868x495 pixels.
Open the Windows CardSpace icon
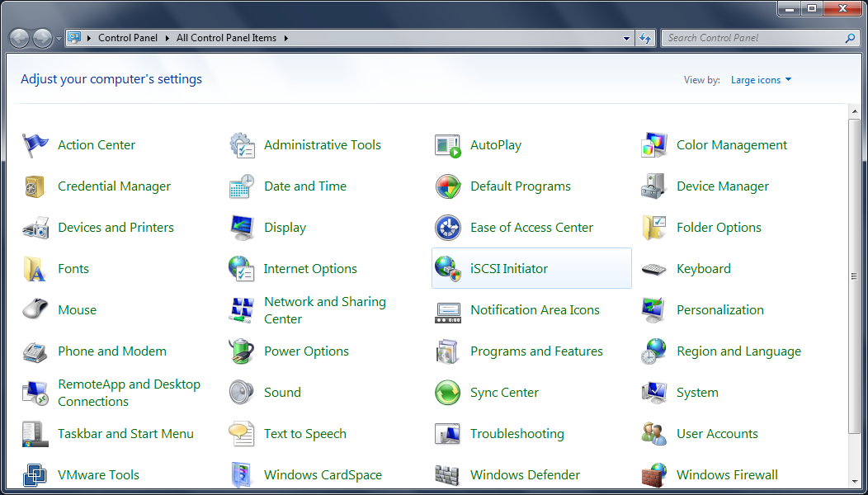[242, 475]
